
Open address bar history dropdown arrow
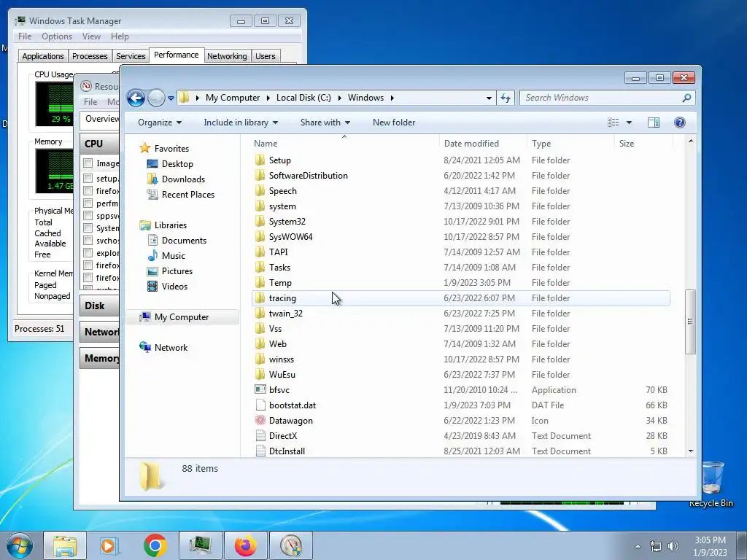point(489,98)
